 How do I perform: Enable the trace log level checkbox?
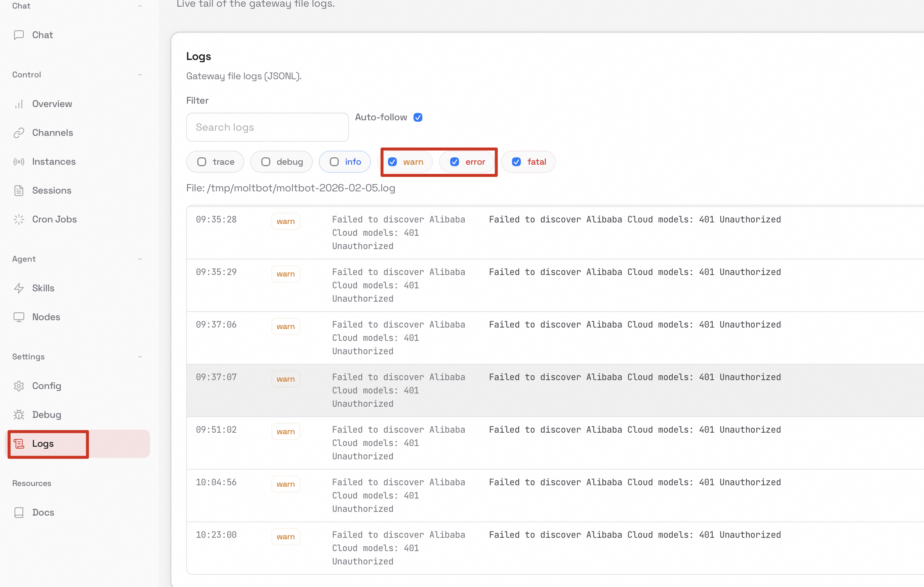click(x=202, y=162)
